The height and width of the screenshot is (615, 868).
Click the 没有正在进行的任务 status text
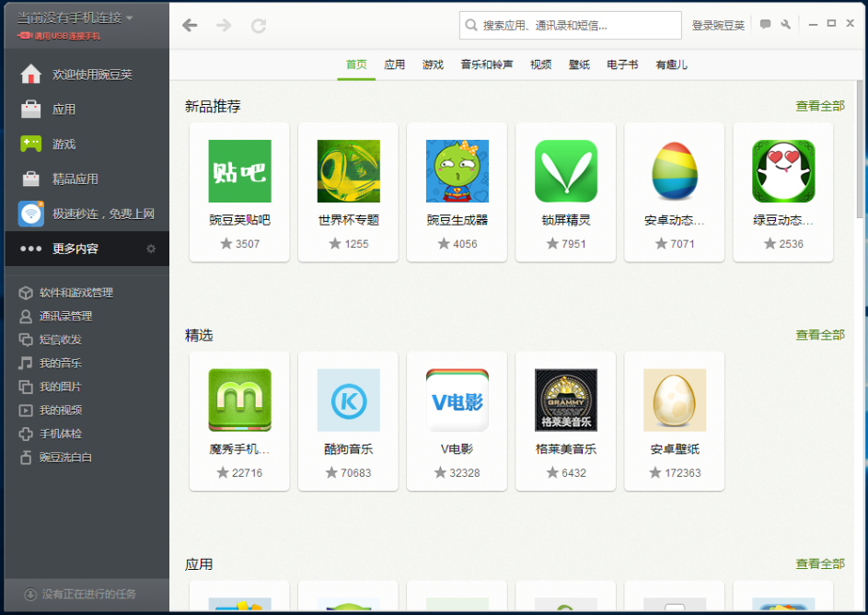click(x=89, y=594)
